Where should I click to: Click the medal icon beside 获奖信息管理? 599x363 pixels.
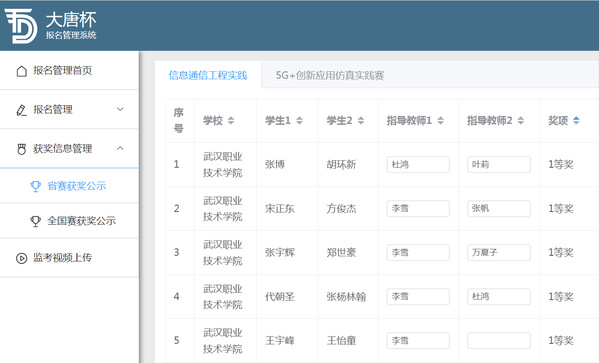[x=22, y=149]
